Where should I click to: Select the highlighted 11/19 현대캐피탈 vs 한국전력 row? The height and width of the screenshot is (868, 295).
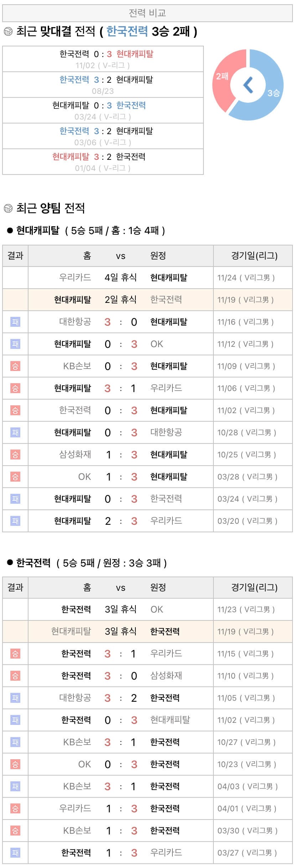tap(147, 300)
